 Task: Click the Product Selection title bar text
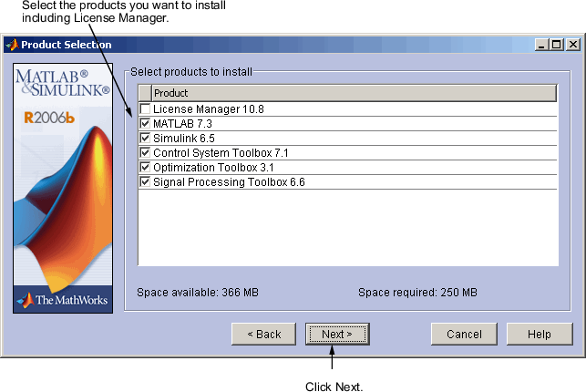tap(67, 45)
